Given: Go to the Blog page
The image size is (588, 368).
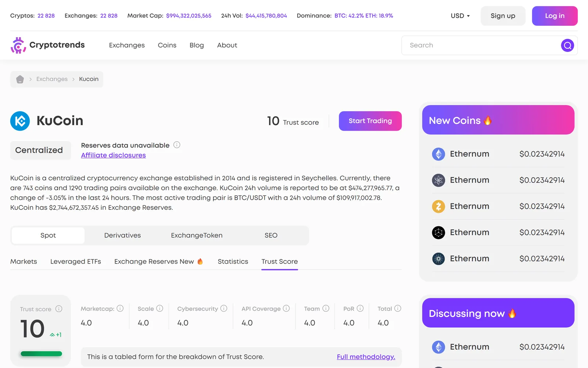Looking at the screenshot, I should tap(197, 45).
